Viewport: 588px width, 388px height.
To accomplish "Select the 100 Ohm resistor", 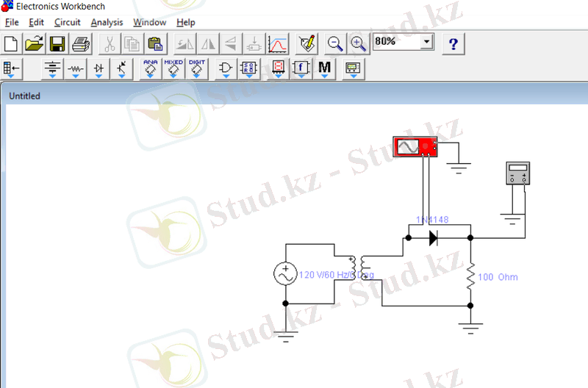I will (x=470, y=276).
